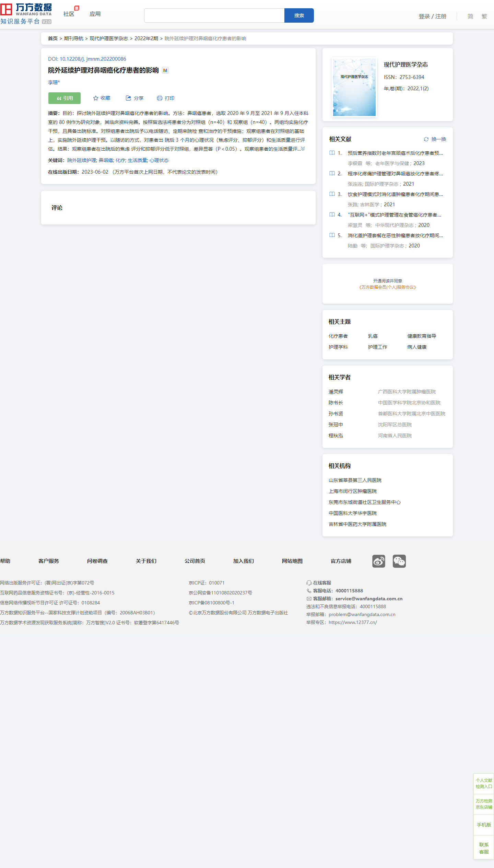Click the M badge beside article title
This screenshot has height=868, width=494.
tap(165, 70)
